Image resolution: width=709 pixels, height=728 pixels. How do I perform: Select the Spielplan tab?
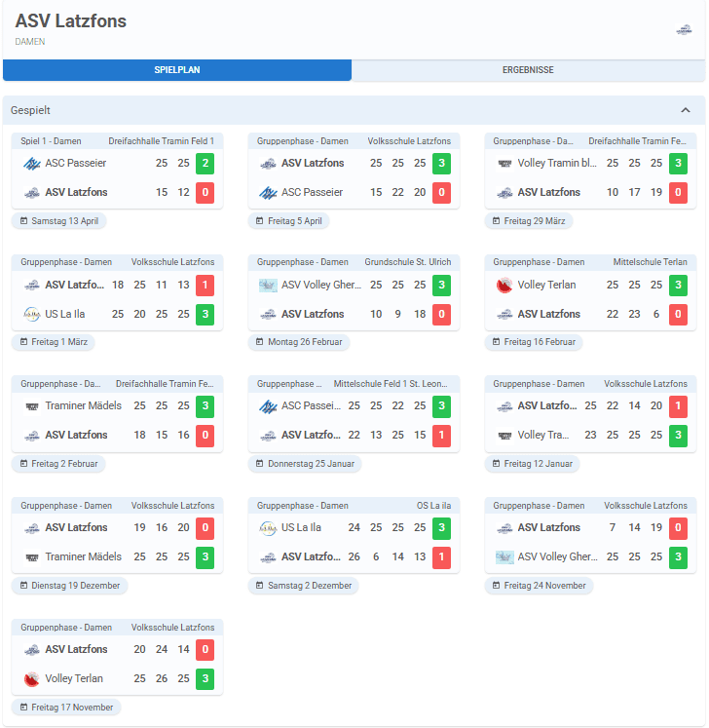point(176,70)
